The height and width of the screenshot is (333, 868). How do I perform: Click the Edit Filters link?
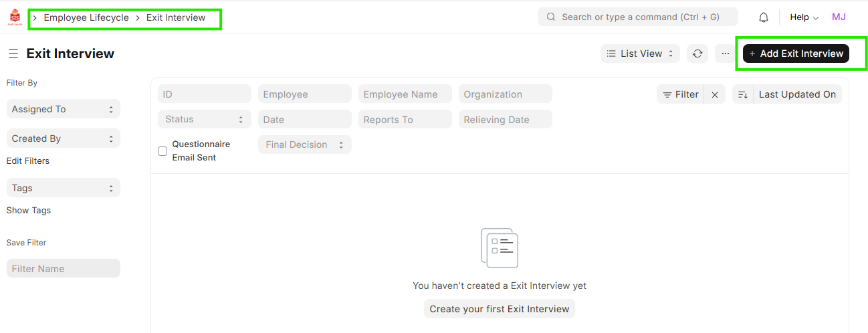tap(28, 161)
